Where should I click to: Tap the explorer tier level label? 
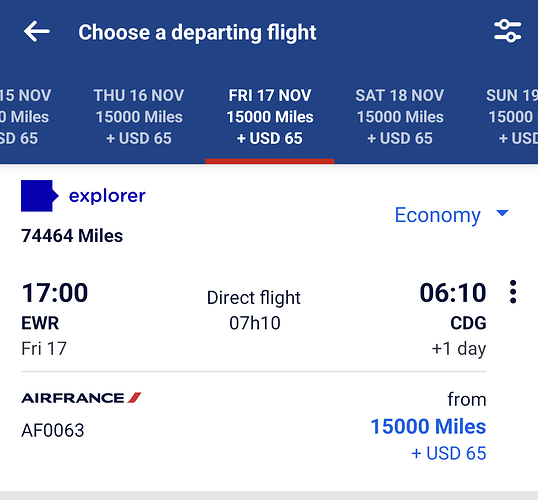click(x=107, y=196)
